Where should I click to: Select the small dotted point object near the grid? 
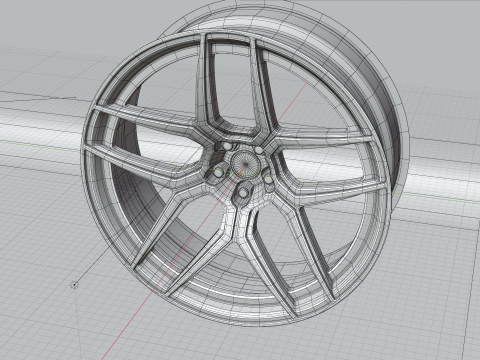[74, 285]
